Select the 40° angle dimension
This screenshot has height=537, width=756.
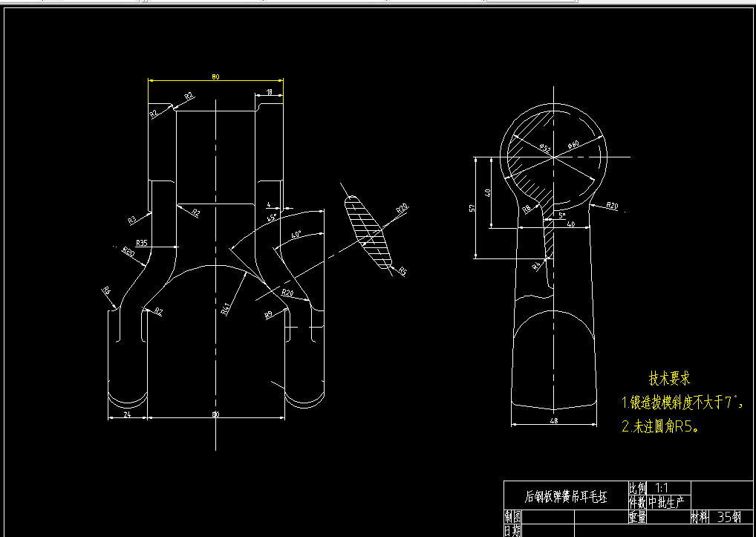[296, 235]
